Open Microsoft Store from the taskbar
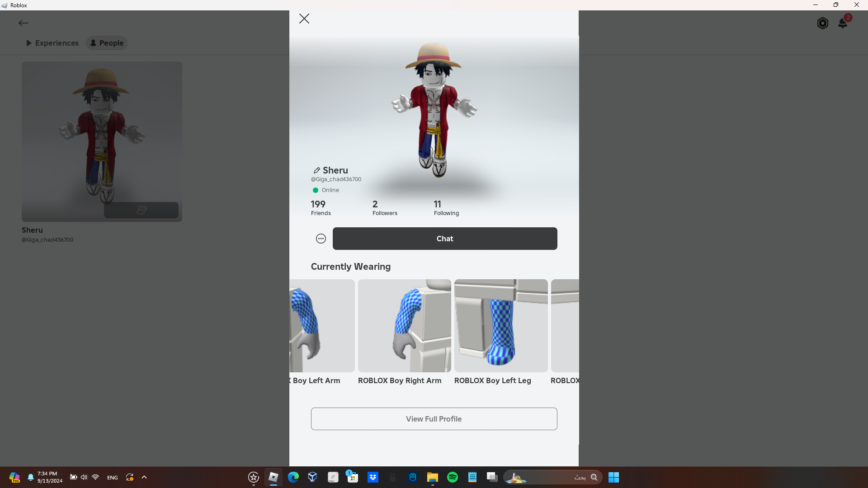This screenshot has height=488, width=868. (x=353, y=477)
